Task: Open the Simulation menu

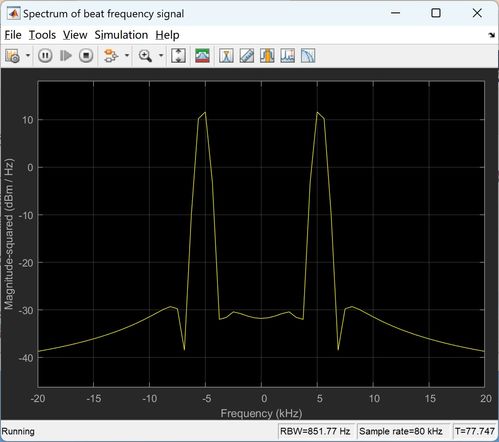Action: 121,35
